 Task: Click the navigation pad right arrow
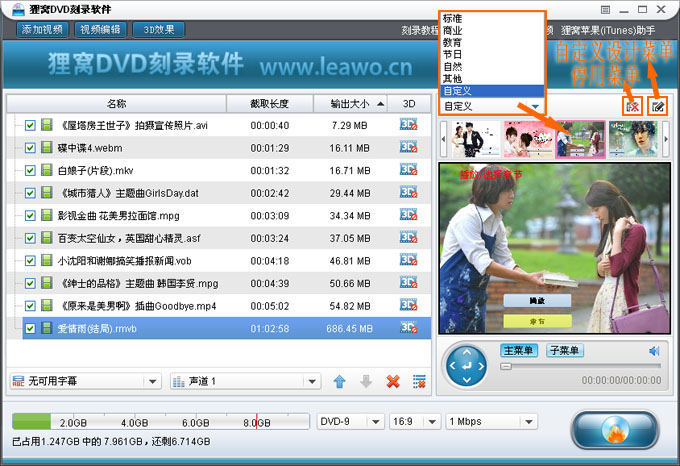tap(481, 366)
